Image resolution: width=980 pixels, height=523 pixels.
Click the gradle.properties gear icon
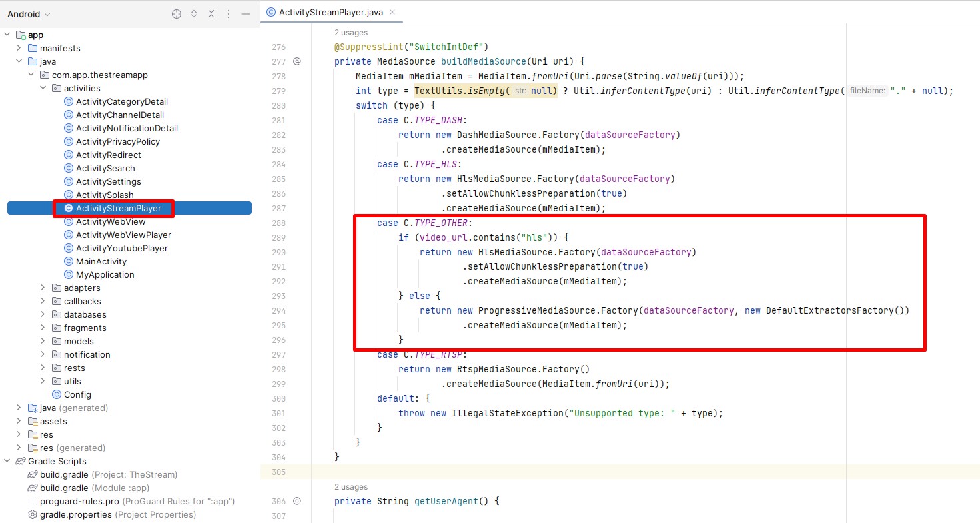coord(33,514)
